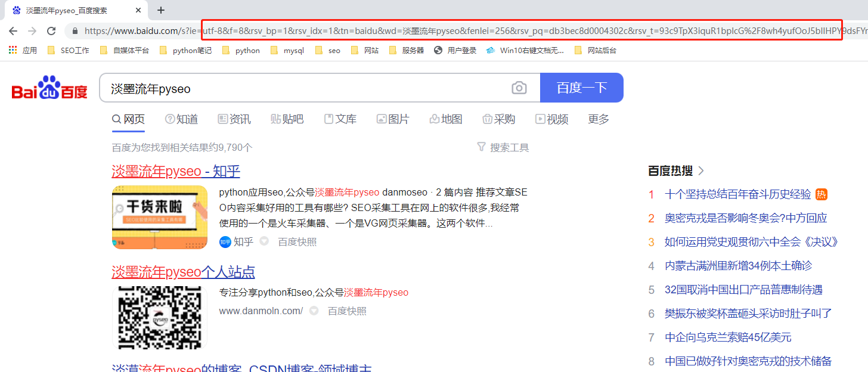Open a new tab with plus button
The width and height of the screenshot is (868, 372).
click(x=161, y=10)
